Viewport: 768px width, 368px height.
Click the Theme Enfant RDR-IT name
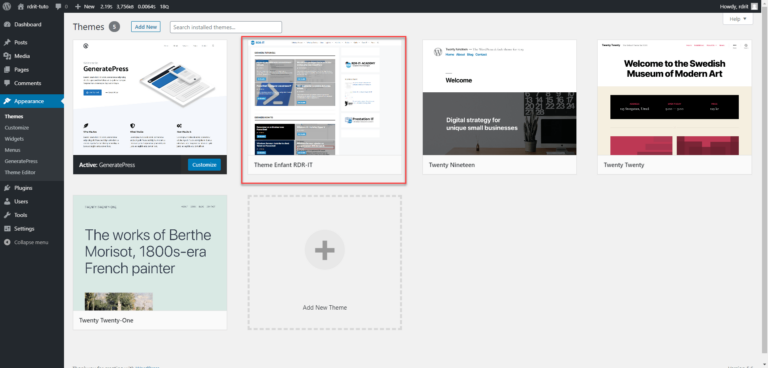click(283, 165)
